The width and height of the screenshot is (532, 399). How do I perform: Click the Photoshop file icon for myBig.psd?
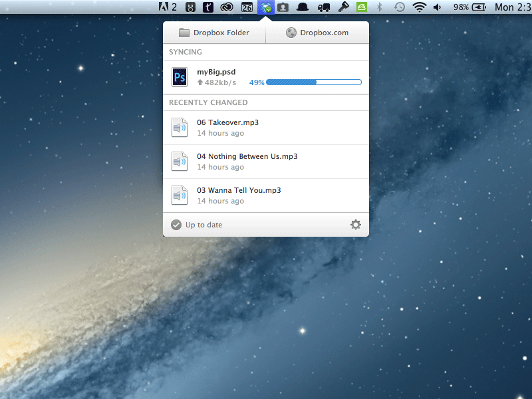click(x=180, y=77)
